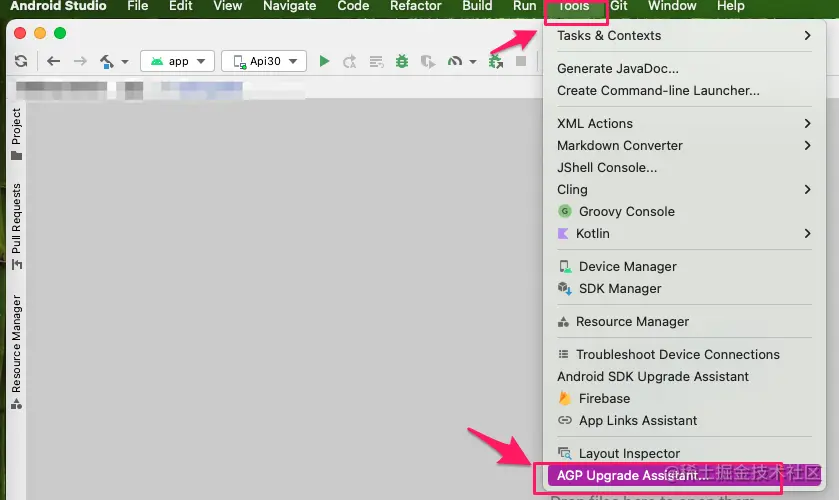Open the Api30 device selector dropdown

[x=264, y=61]
